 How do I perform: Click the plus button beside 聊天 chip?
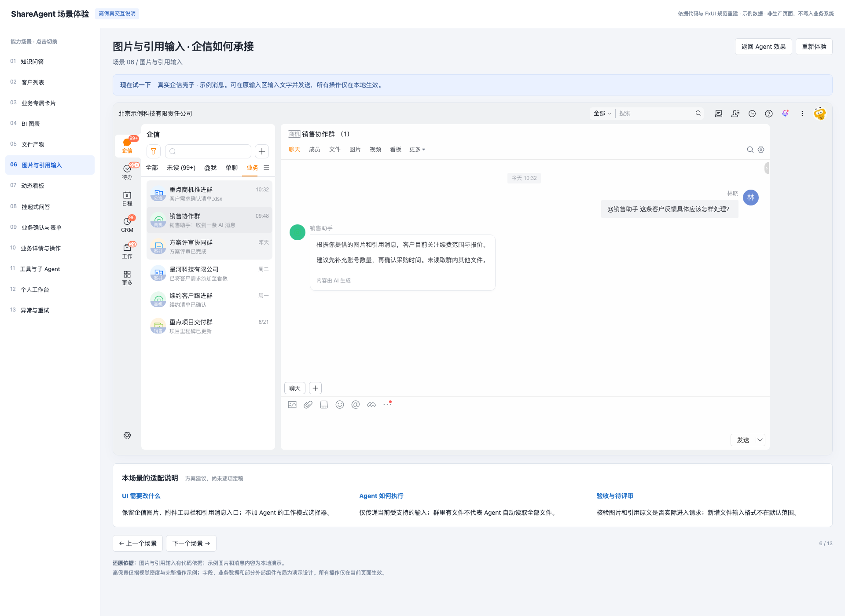[315, 388]
